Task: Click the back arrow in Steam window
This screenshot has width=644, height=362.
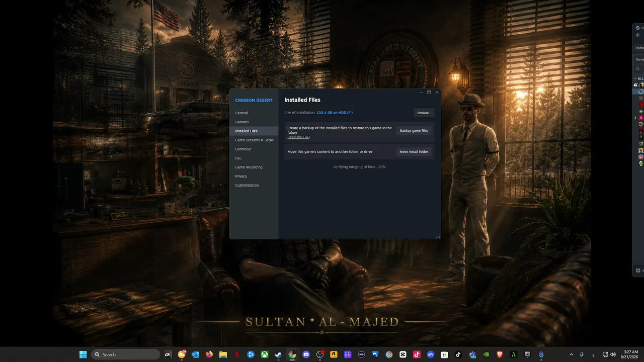Action: 638,35
